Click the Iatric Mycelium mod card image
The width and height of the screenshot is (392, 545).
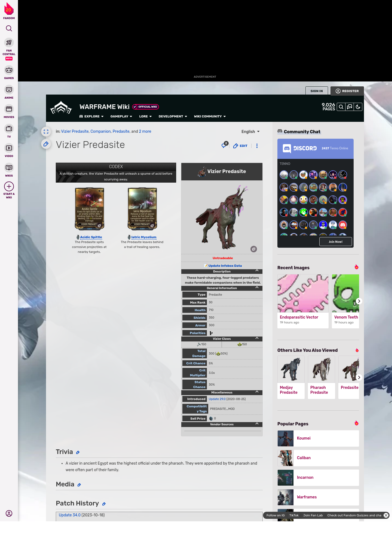click(x=142, y=209)
